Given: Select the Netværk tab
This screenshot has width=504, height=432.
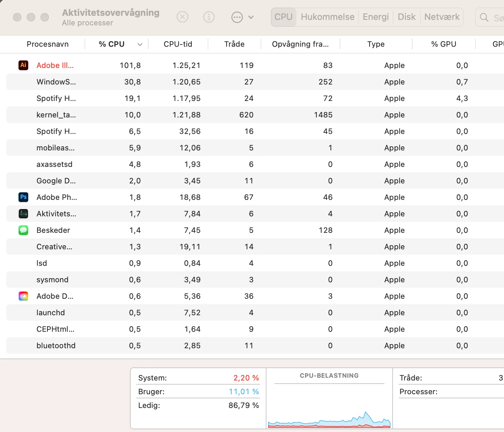Looking at the screenshot, I should pos(442,17).
